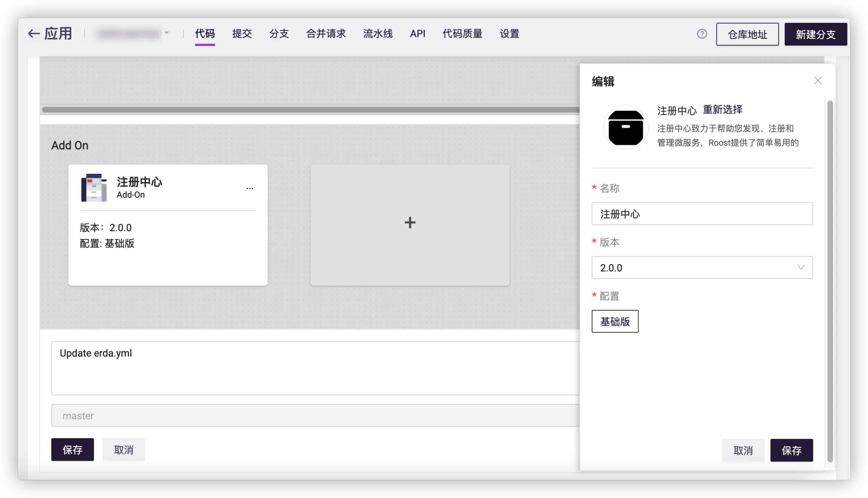The width and height of the screenshot is (868, 498).
Task: Click the back arrow next to 应用
Action: (34, 34)
